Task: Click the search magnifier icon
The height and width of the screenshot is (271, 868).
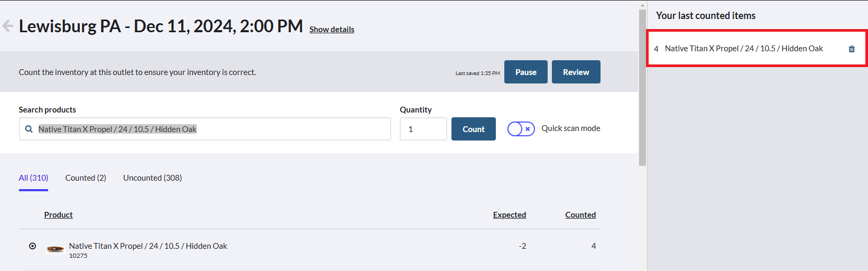Action: tap(29, 129)
